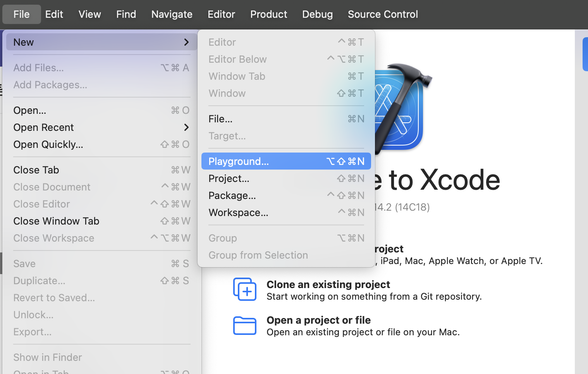Choose Package… from New submenu
The height and width of the screenshot is (374, 588).
pyautogui.click(x=286, y=196)
